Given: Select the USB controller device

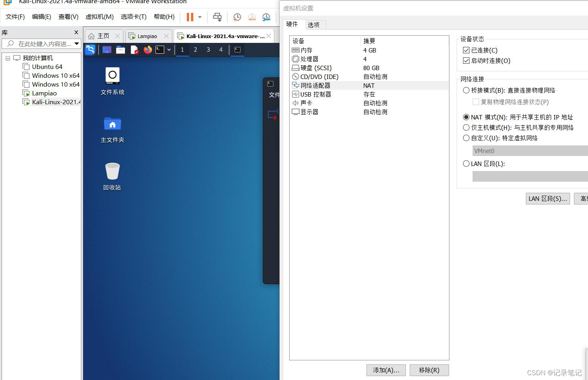Looking at the screenshot, I should coord(369,94).
